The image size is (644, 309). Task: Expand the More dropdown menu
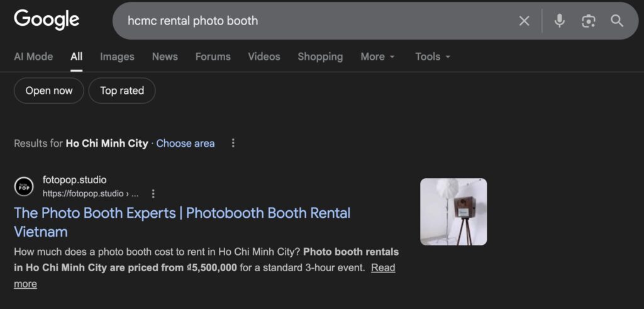(377, 57)
